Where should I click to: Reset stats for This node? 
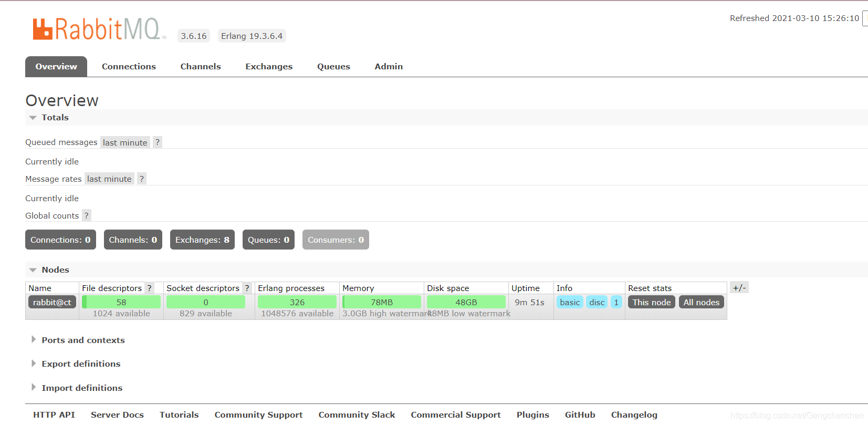click(652, 302)
